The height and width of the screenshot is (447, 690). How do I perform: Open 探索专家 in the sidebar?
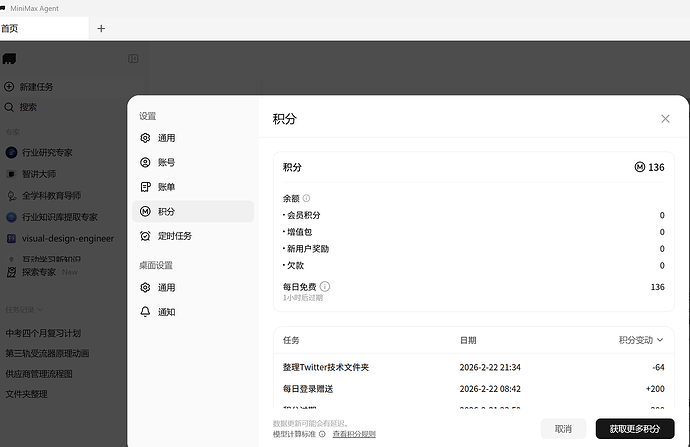pyautogui.click(x=39, y=272)
